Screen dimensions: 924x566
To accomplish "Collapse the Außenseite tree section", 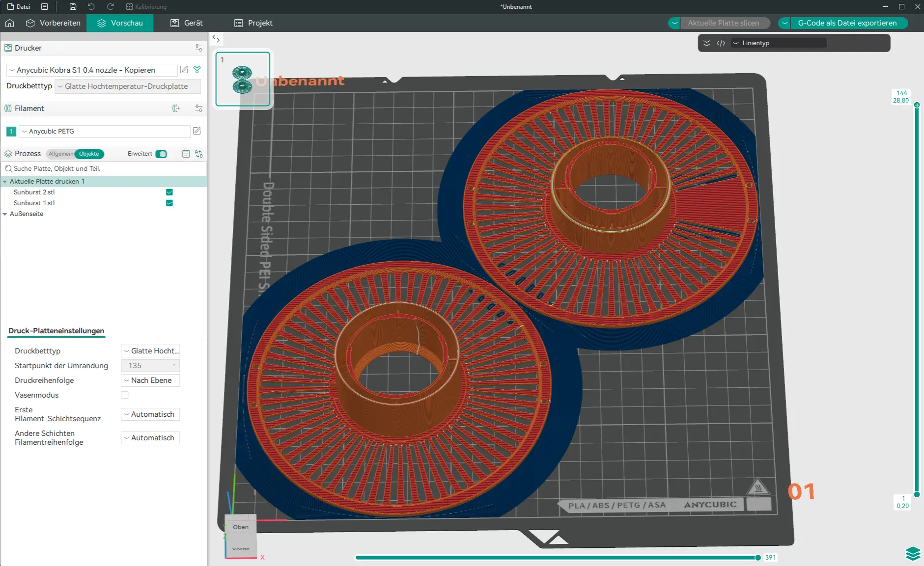I will [5, 214].
